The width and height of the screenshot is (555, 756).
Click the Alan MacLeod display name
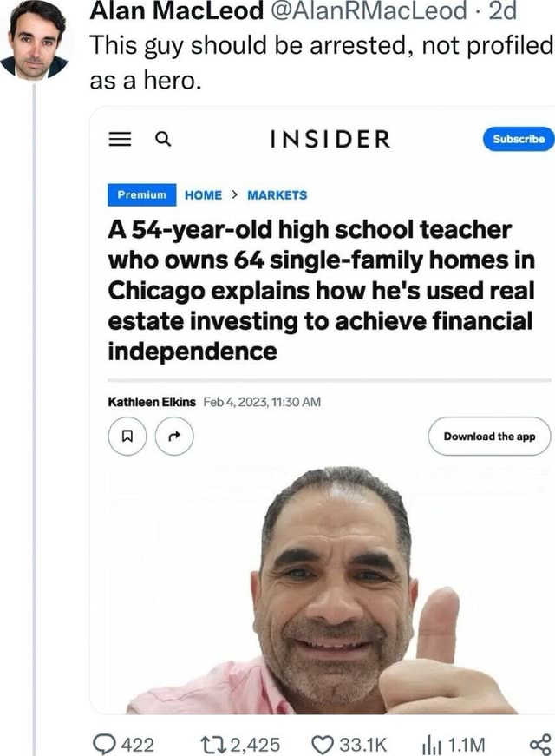click(177, 10)
